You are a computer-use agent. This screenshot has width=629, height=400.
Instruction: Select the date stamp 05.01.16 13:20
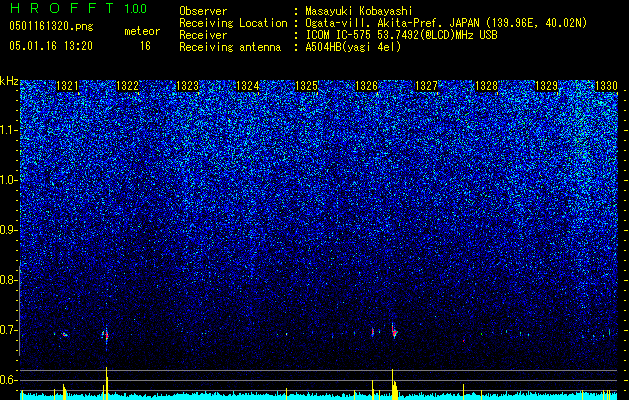point(51,46)
